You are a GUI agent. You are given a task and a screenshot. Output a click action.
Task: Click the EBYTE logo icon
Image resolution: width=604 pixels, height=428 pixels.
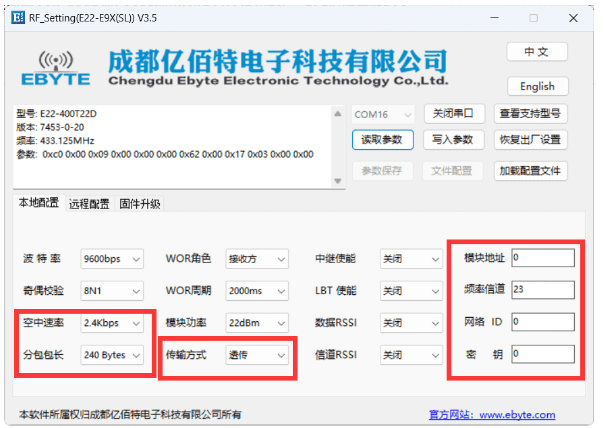(x=56, y=69)
